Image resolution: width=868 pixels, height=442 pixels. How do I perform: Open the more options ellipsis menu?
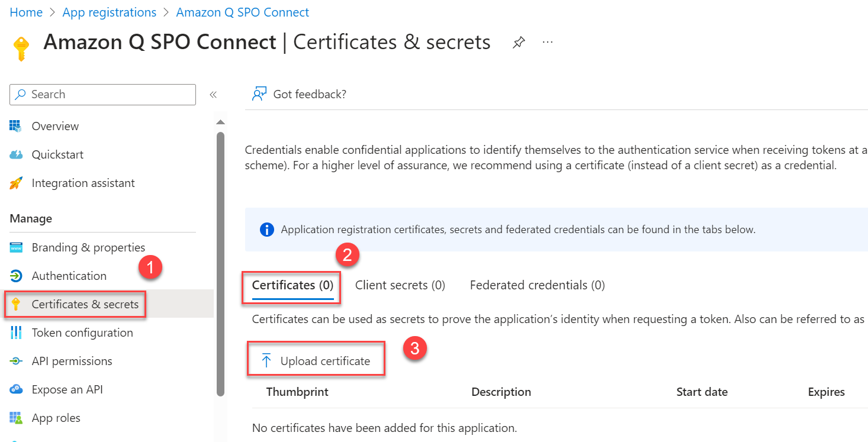coord(547,41)
